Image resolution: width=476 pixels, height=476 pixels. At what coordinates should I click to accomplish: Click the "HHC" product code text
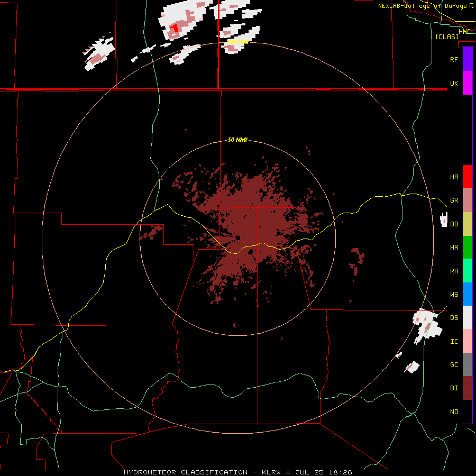coord(464,32)
